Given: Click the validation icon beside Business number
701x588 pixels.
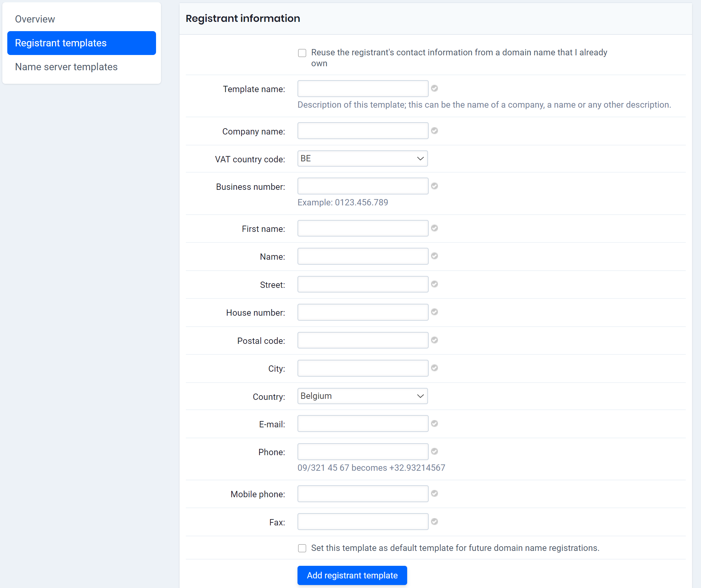Looking at the screenshot, I should tap(434, 186).
